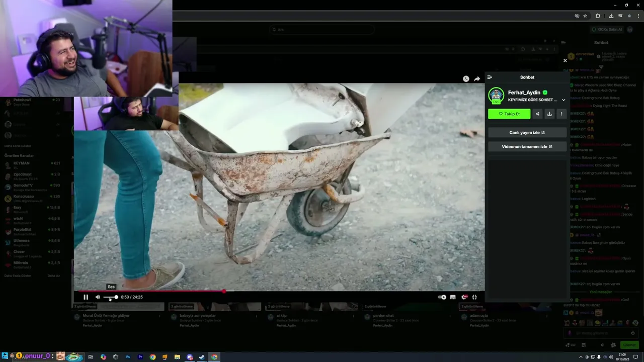Bookmark the page with the star icon
Image resolution: width=644 pixels, height=362 pixels.
click(x=585, y=16)
